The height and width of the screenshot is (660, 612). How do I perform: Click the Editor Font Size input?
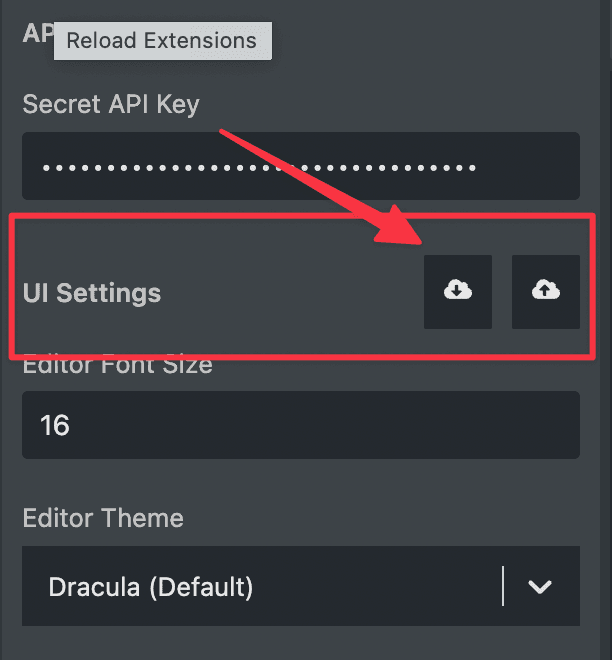pos(301,425)
